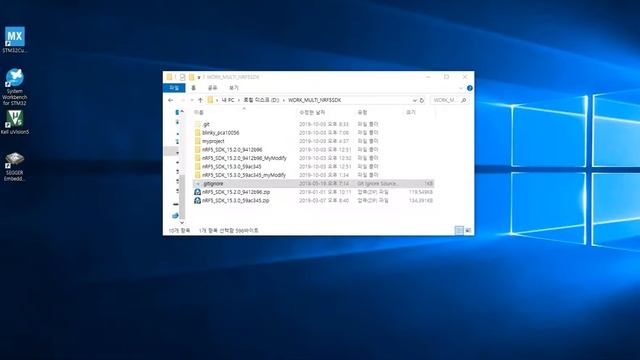Click status bar item count text

click(179, 231)
